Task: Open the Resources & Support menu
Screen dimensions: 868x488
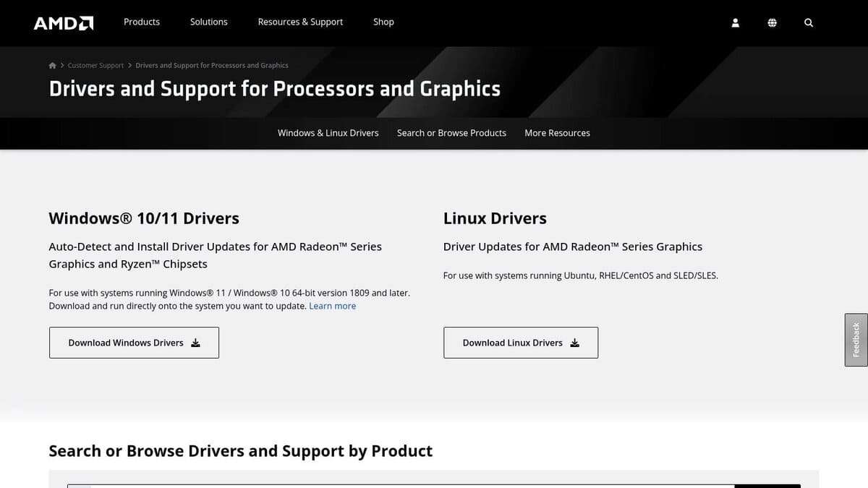Action: (x=300, y=22)
